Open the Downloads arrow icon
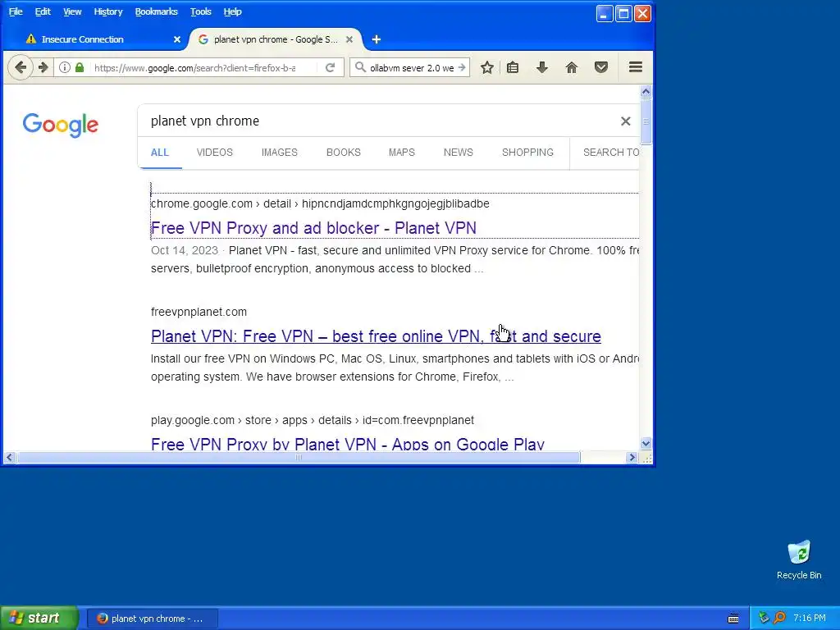The image size is (840, 630). click(x=542, y=67)
